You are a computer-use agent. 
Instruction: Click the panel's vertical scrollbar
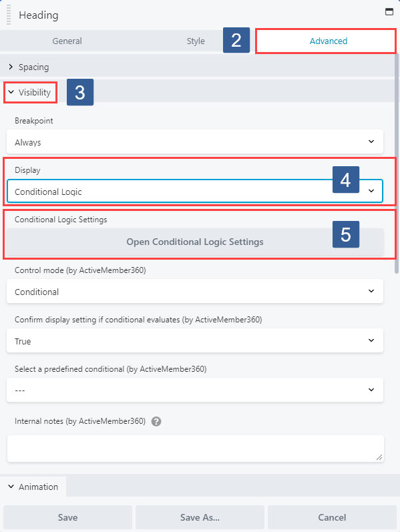397,163
